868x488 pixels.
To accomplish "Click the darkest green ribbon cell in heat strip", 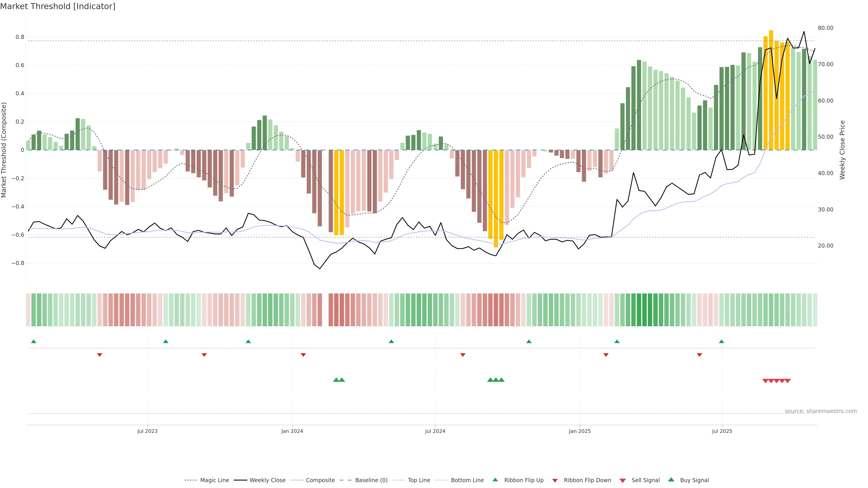I will click(645, 310).
